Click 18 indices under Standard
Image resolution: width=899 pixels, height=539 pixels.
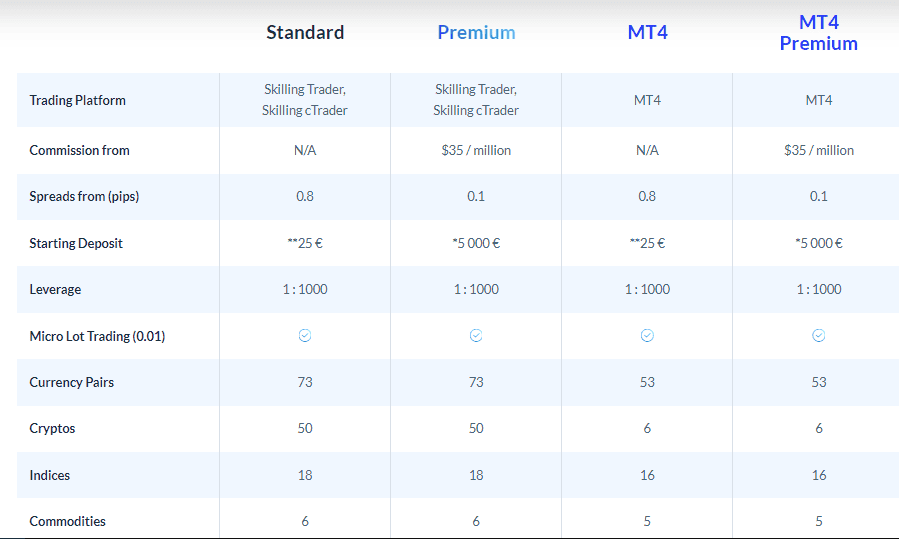point(305,475)
